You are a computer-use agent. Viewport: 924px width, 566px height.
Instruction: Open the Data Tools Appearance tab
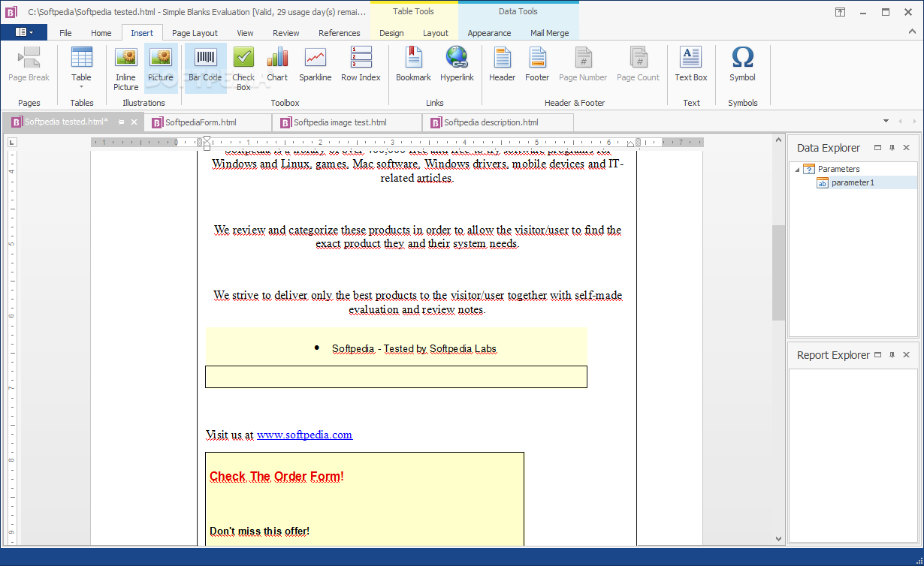point(489,33)
